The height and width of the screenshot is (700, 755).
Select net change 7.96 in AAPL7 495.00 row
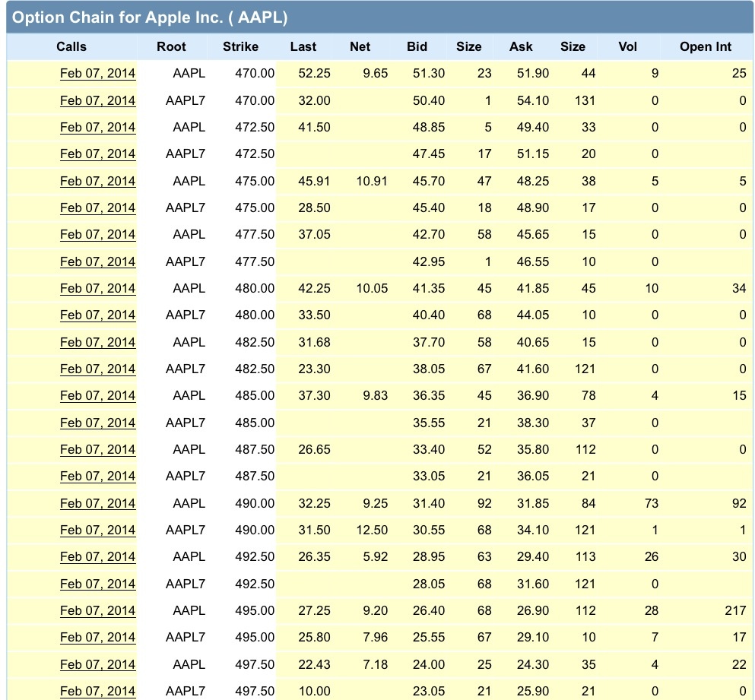click(375, 638)
